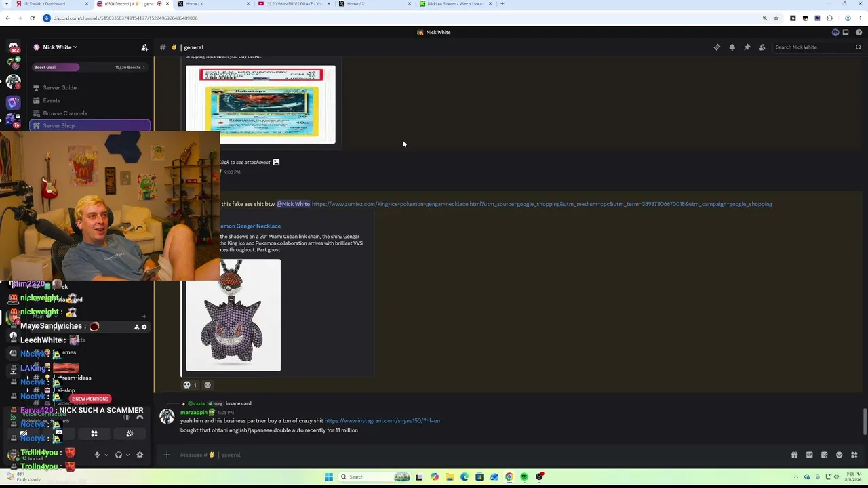Open the purple D server icon
The image size is (868, 488).
pos(13,102)
